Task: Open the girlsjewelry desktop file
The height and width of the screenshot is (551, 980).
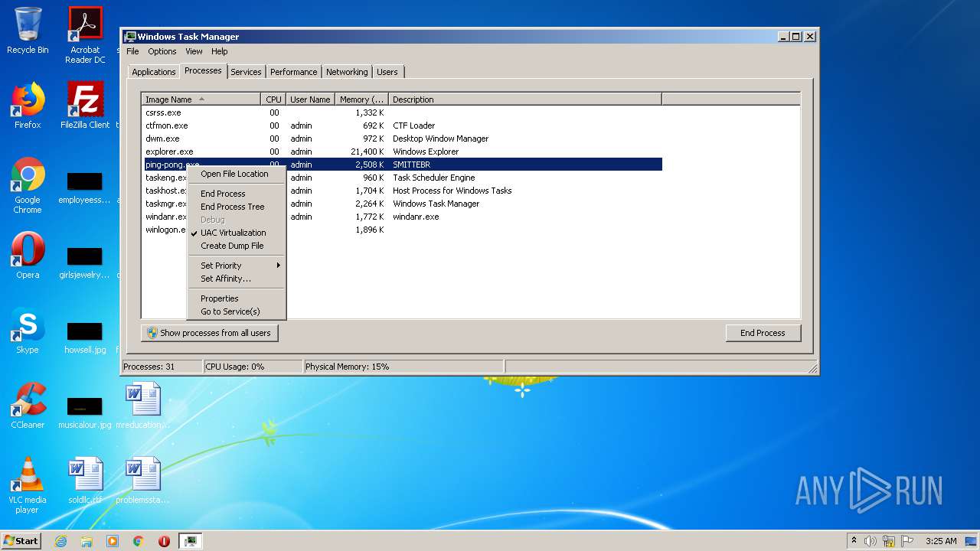Action: tap(85, 262)
